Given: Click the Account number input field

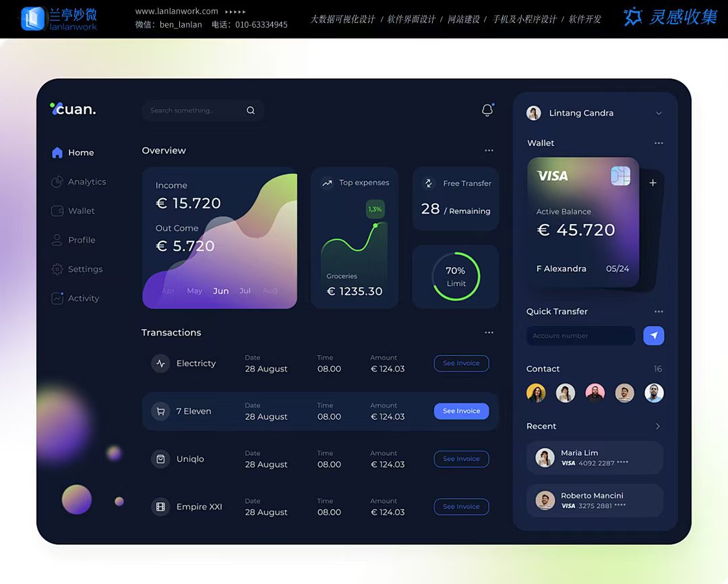Looking at the screenshot, I should 580,336.
